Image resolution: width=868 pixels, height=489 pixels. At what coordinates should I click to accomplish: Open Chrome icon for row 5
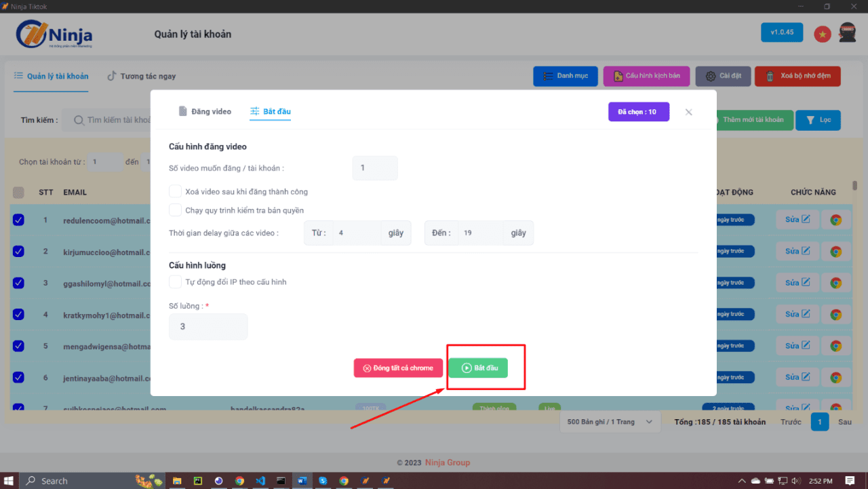tap(836, 346)
